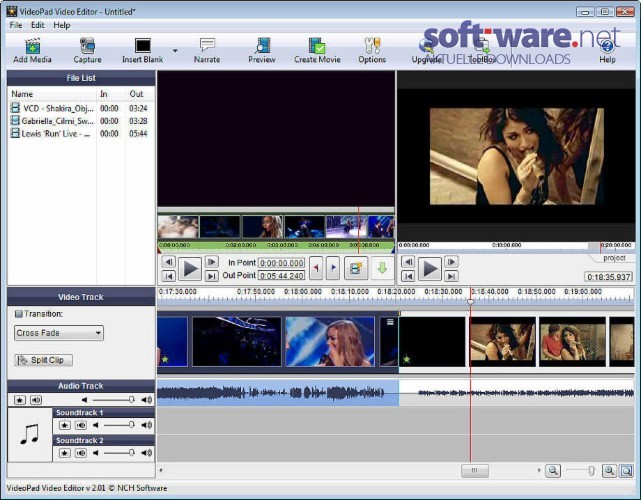The image size is (641, 500).
Task: Toggle Soundtrack 2 mute button
Action: coord(81,453)
